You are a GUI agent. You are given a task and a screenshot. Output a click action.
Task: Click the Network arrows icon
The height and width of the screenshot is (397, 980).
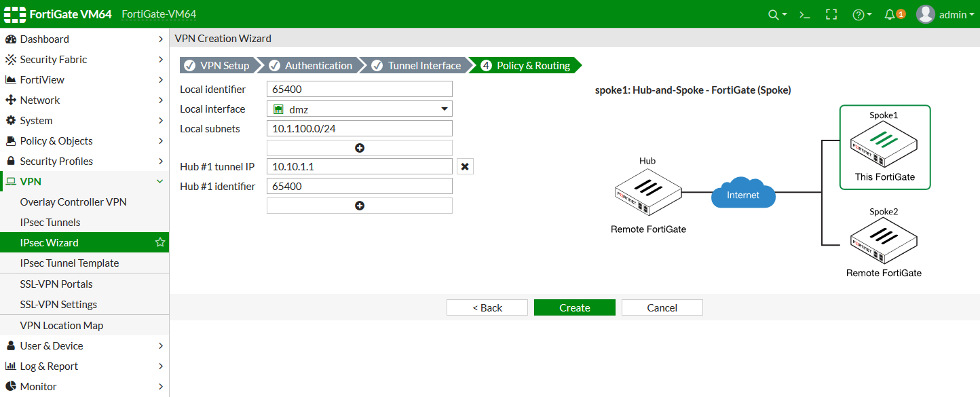click(11, 100)
